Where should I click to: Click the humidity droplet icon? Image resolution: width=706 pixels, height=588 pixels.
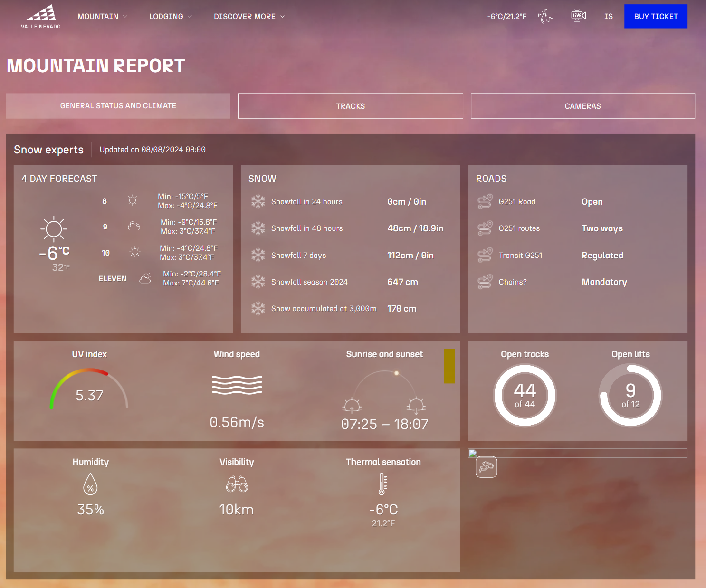pyautogui.click(x=90, y=484)
